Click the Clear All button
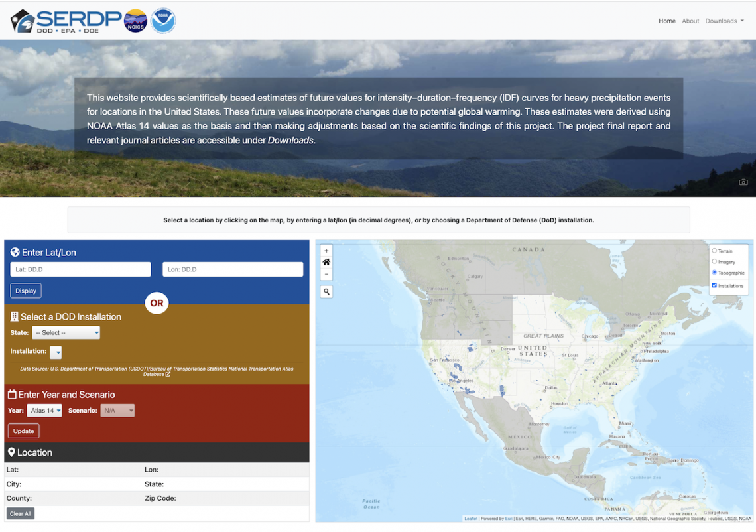Image resolution: width=756 pixels, height=532 pixels. coord(21,513)
